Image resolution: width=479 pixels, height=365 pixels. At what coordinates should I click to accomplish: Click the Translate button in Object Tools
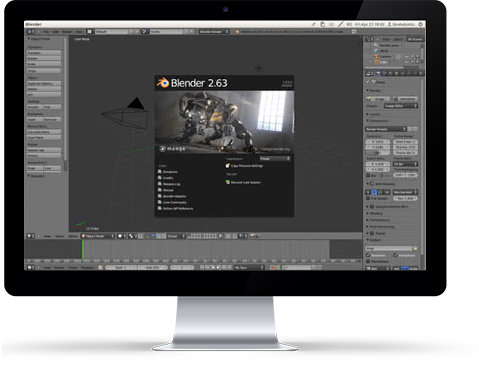[x=44, y=53]
